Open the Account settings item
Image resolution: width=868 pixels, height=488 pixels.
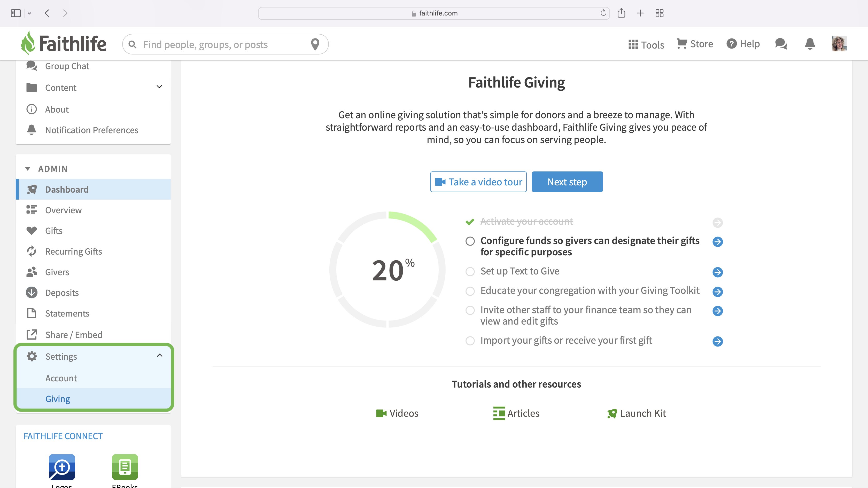[94, 378]
